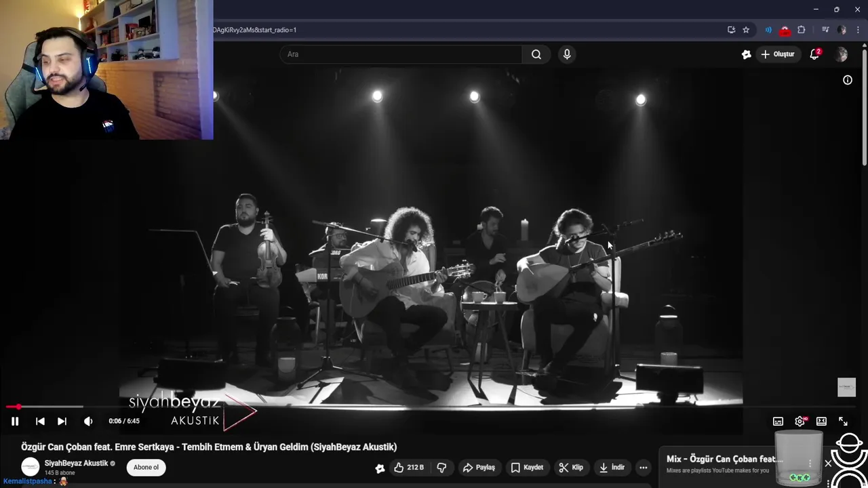The height and width of the screenshot is (488, 868).
Task: Restore down the browser window
Action: pyautogui.click(x=836, y=9)
